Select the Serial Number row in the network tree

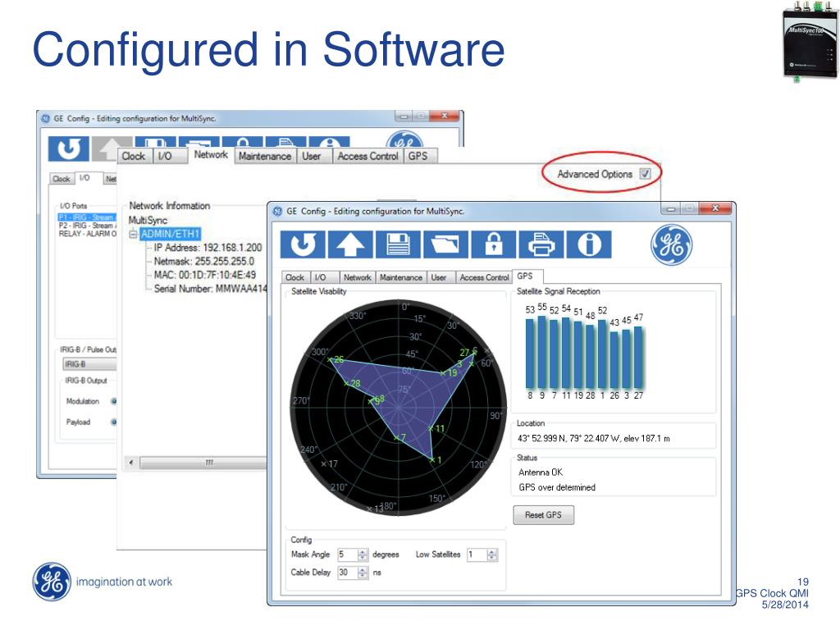pyautogui.click(x=210, y=289)
